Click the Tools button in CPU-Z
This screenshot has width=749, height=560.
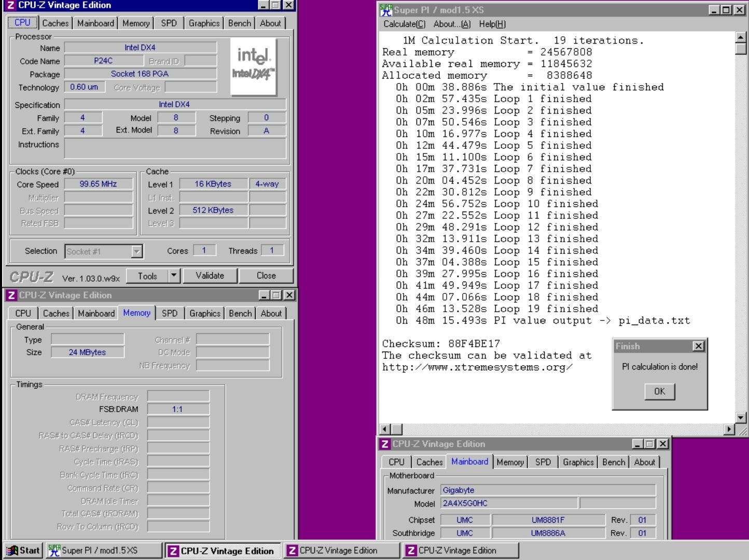[147, 276]
